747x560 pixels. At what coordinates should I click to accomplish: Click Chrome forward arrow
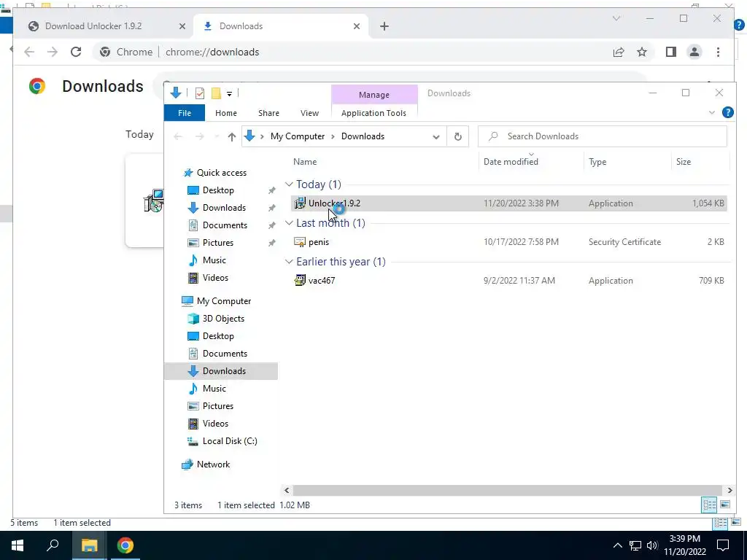click(53, 52)
